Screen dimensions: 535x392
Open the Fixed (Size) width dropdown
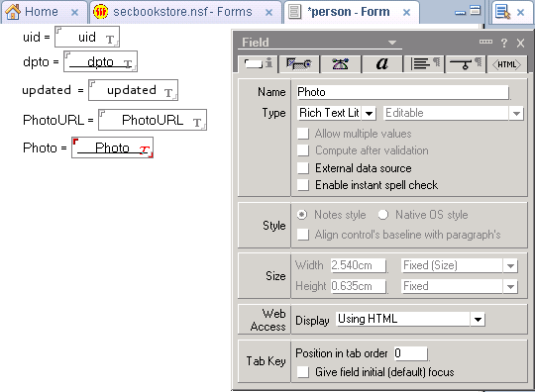click(x=510, y=266)
